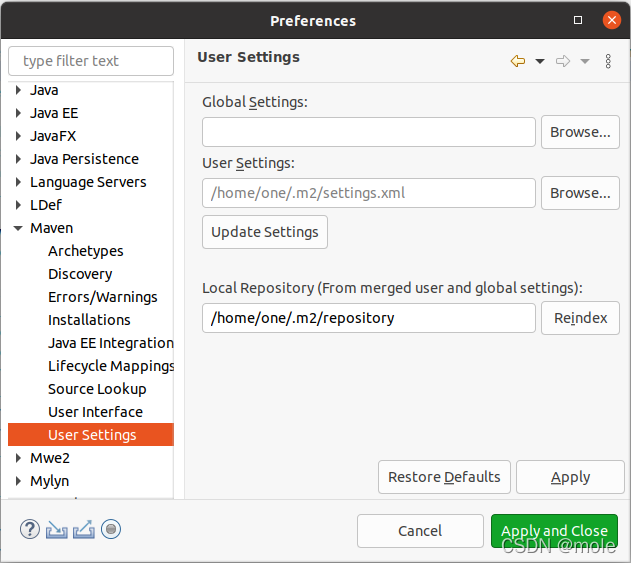Click the Update Settings button
This screenshot has height=563, width=631.
click(x=265, y=232)
